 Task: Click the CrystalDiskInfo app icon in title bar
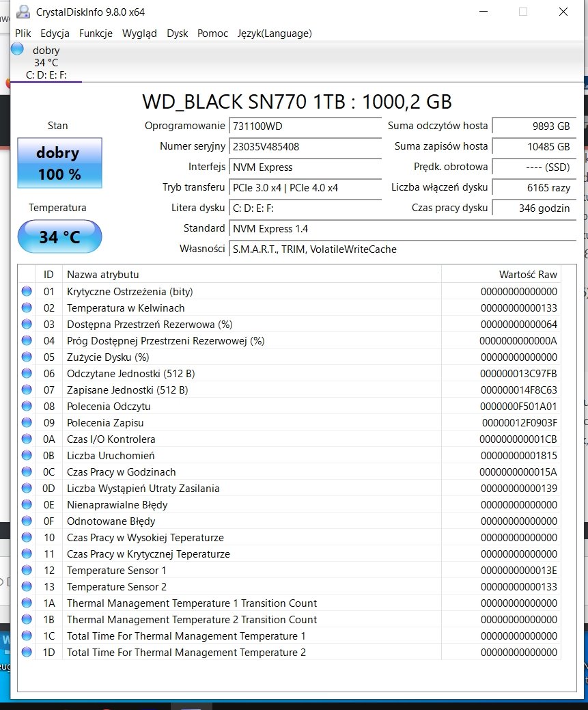pyautogui.click(x=23, y=12)
